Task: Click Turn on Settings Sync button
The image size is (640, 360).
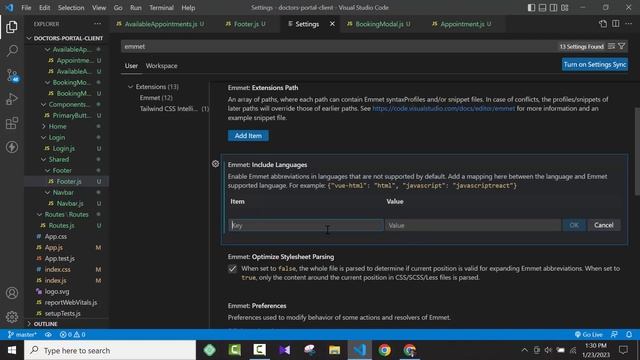Action: pos(595,64)
